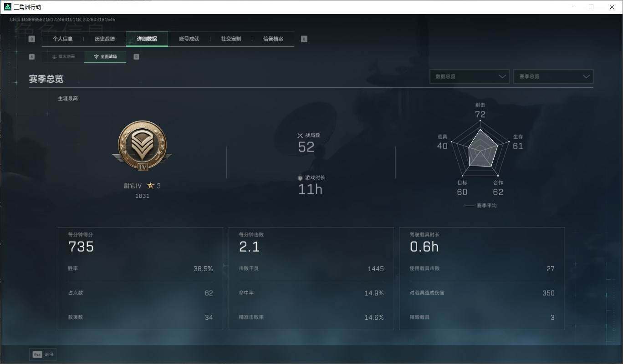The width and height of the screenshot is (623, 364).
Task: Click the 摧毁载具 value 3
Action: click(553, 318)
